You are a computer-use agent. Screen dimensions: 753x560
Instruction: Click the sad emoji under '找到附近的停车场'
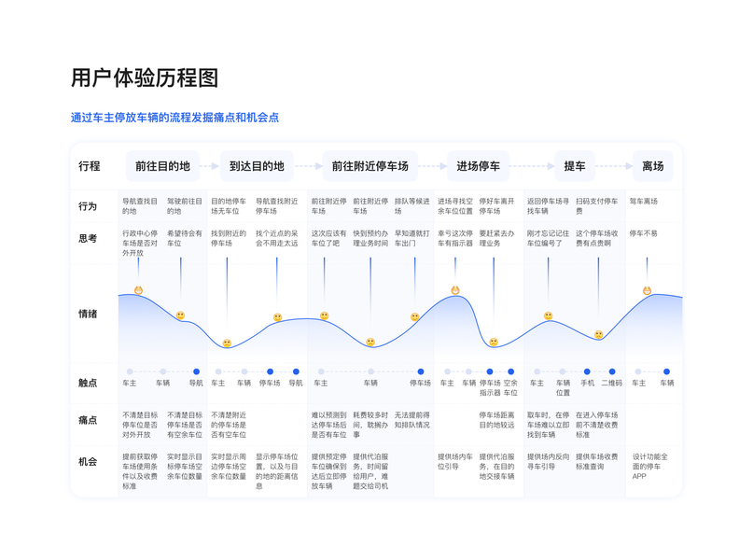point(227,343)
